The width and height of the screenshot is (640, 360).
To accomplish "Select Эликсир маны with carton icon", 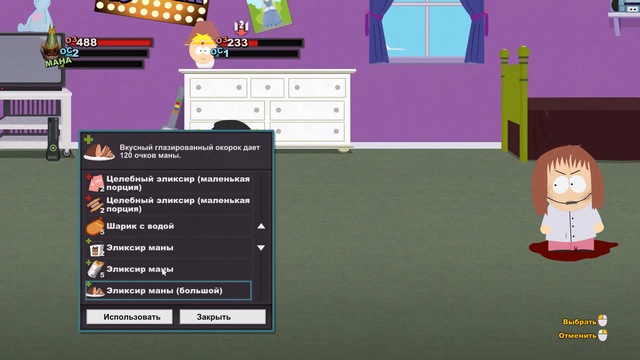I will tap(168, 248).
